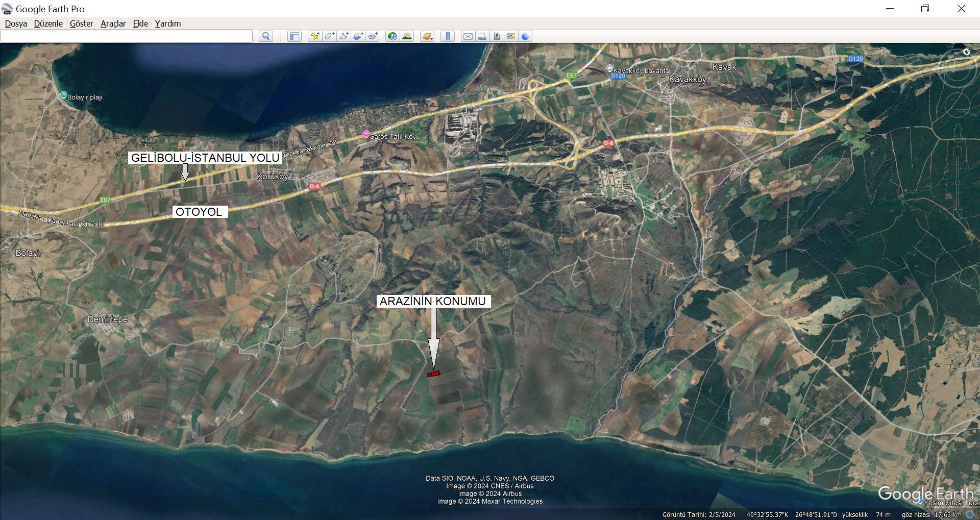Open the Düzenle menu

(48, 23)
